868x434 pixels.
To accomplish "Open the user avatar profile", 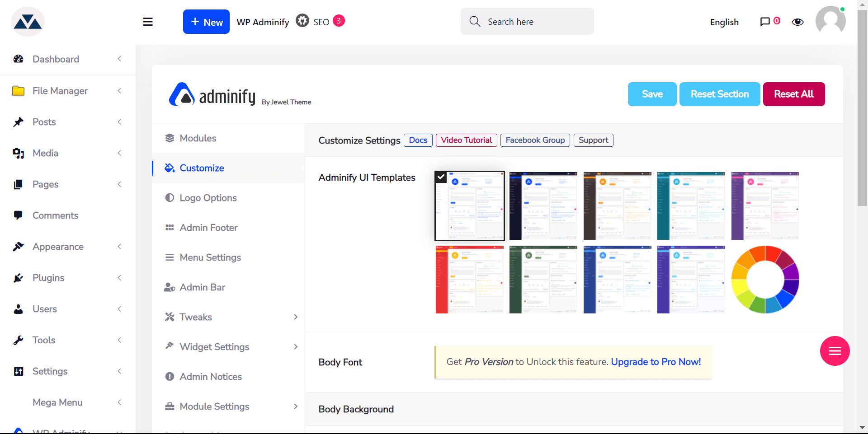I will pos(830,21).
